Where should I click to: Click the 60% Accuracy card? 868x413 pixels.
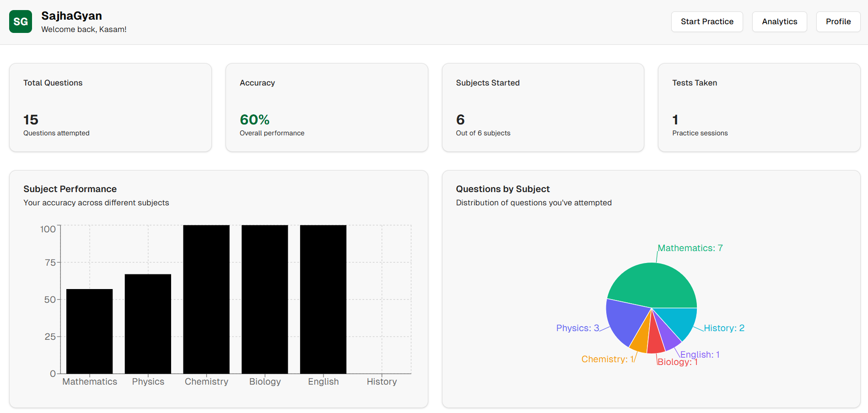(326, 107)
